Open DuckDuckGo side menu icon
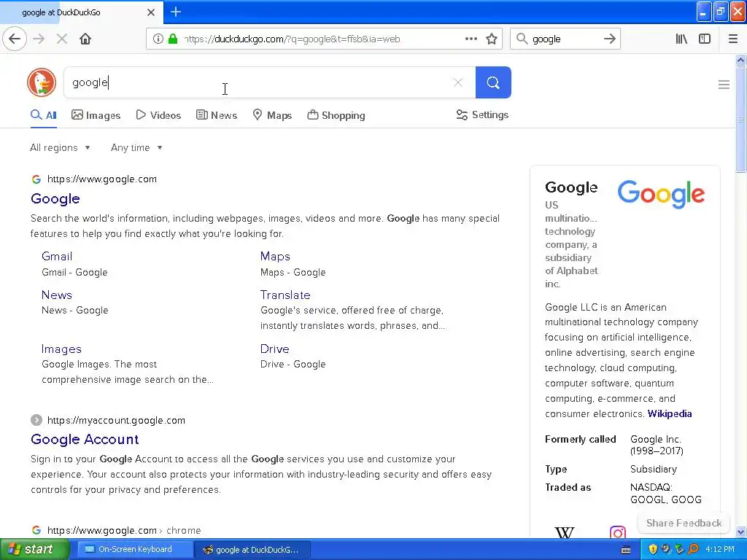This screenshot has width=747, height=560. (x=724, y=85)
